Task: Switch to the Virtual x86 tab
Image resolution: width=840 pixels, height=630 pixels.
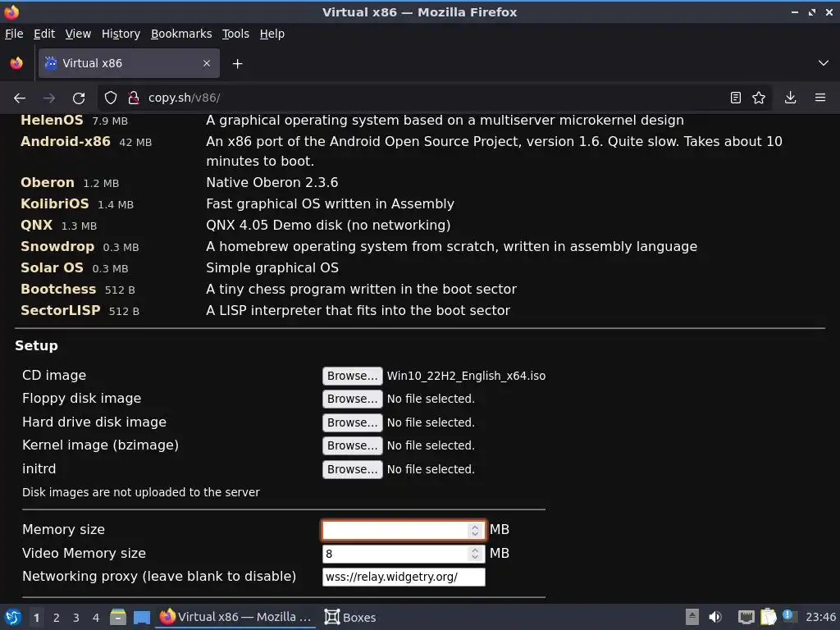Action: tap(129, 63)
